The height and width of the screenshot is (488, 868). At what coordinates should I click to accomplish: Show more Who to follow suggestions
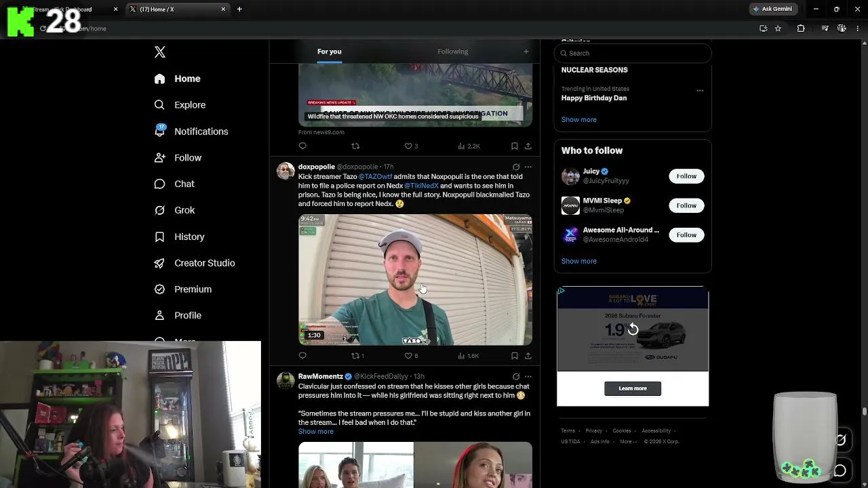(x=579, y=261)
